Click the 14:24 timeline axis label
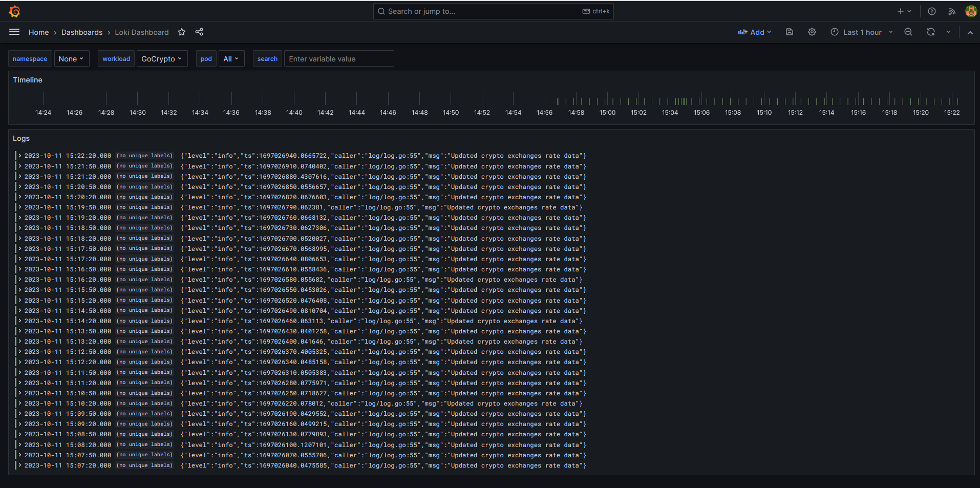This screenshot has height=488, width=980. pyautogui.click(x=43, y=113)
